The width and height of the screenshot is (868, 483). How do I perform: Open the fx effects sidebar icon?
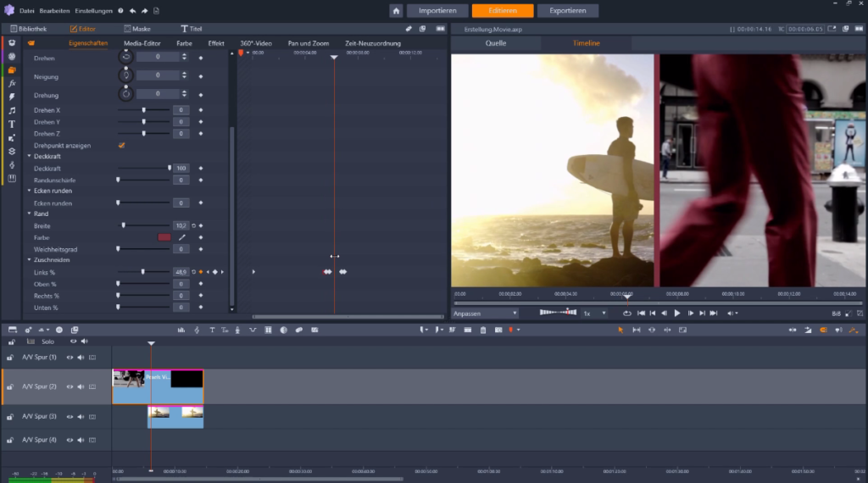12,83
